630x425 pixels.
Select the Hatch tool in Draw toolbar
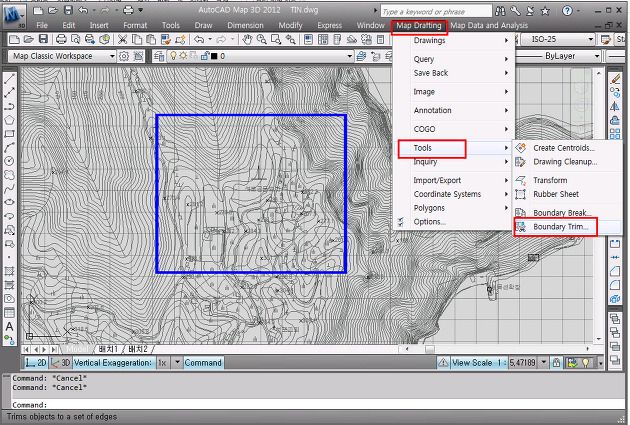pos(9,271)
